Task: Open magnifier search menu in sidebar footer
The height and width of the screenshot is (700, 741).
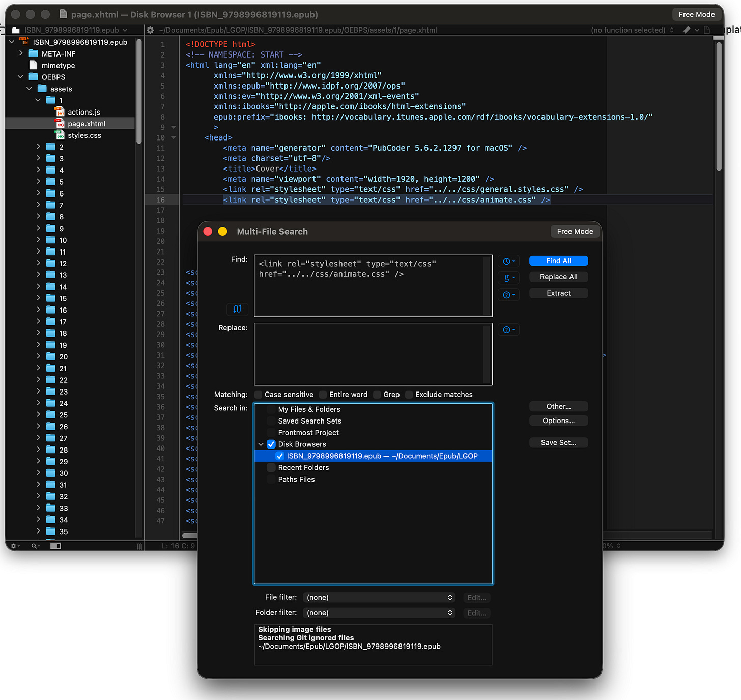Action: click(x=35, y=546)
